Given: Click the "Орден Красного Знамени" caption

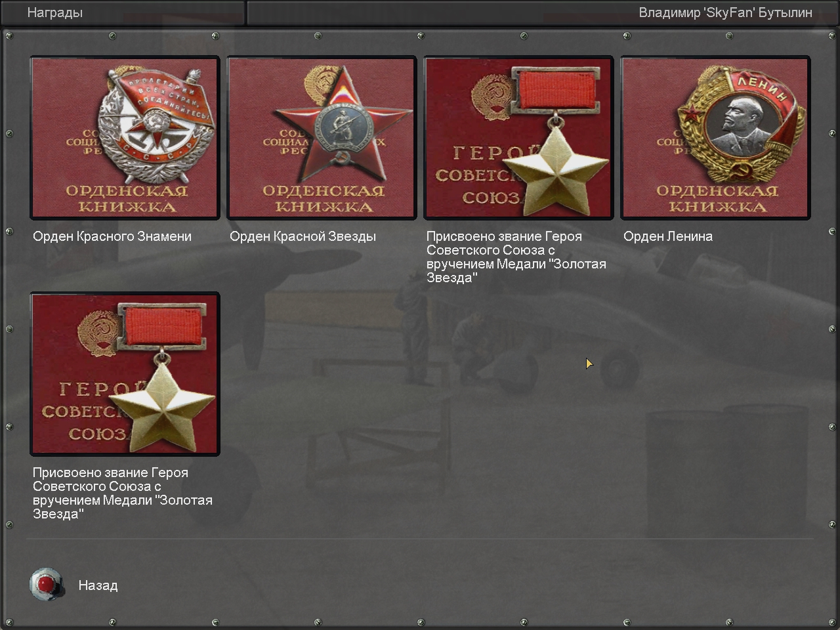Looking at the screenshot, I should [112, 236].
